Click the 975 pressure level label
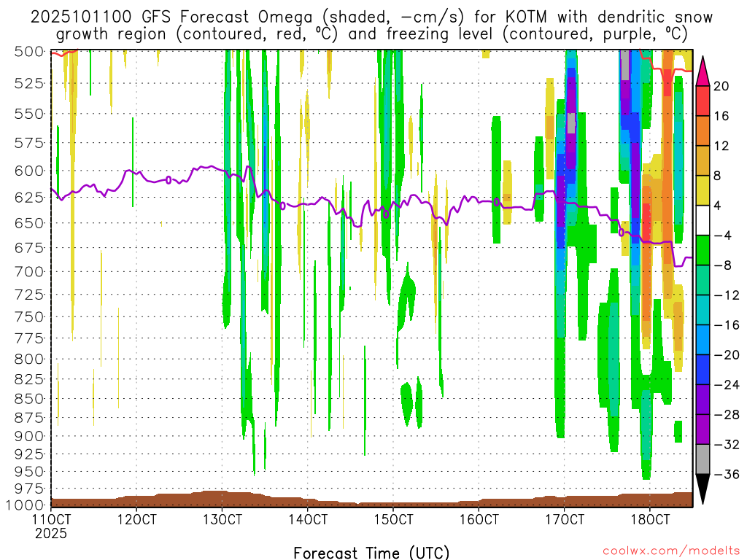The height and width of the screenshot is (560, 747). [29, 489]
